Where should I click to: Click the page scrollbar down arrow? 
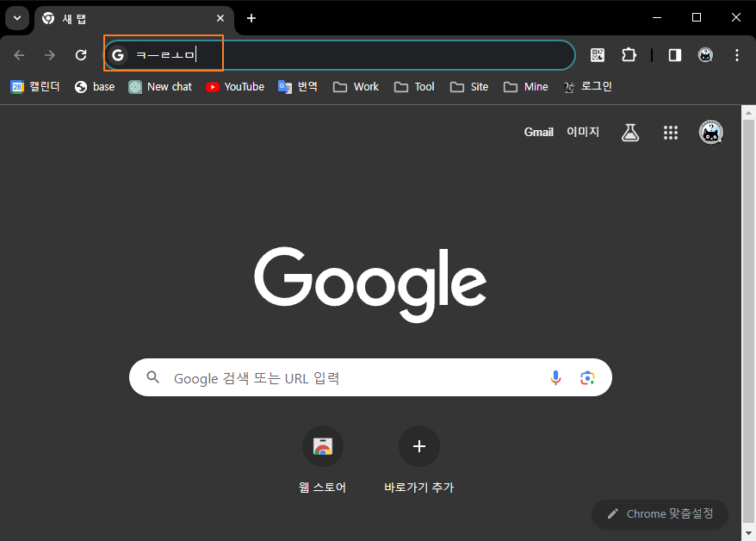[x=748, y=533]
